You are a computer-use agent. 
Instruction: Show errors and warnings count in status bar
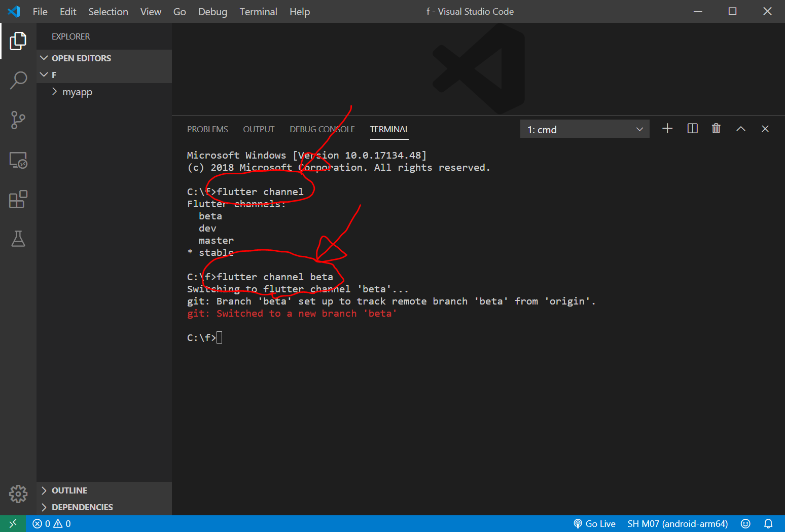(52, 523)
